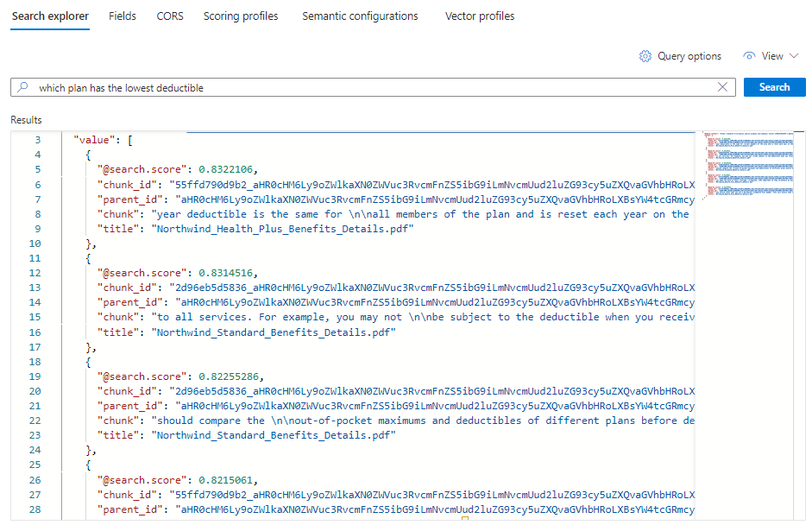This screenshot has width=812, height=525.
Task: Click the Results label
Action: [26, 120]
